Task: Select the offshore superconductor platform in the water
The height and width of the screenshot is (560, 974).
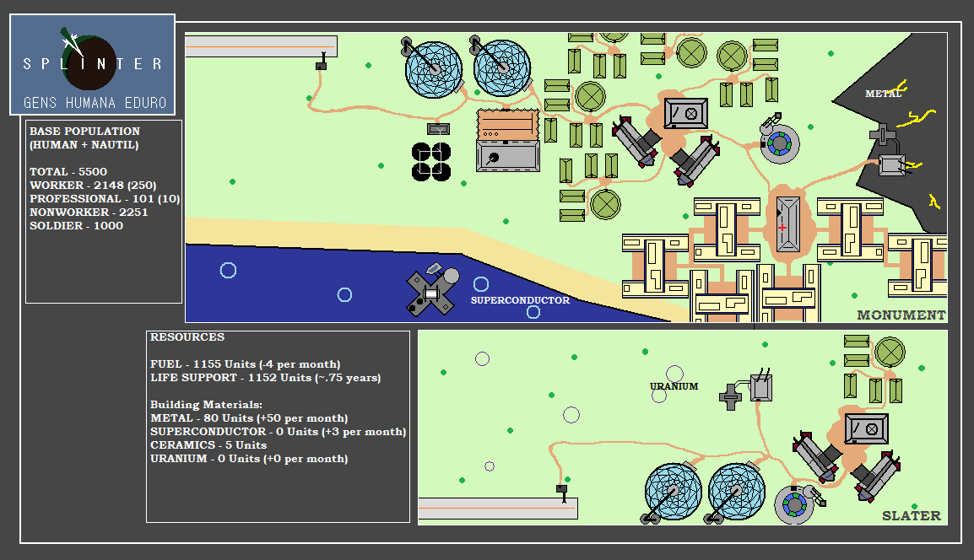Action: pyautogui.click(x=430, y=293)
